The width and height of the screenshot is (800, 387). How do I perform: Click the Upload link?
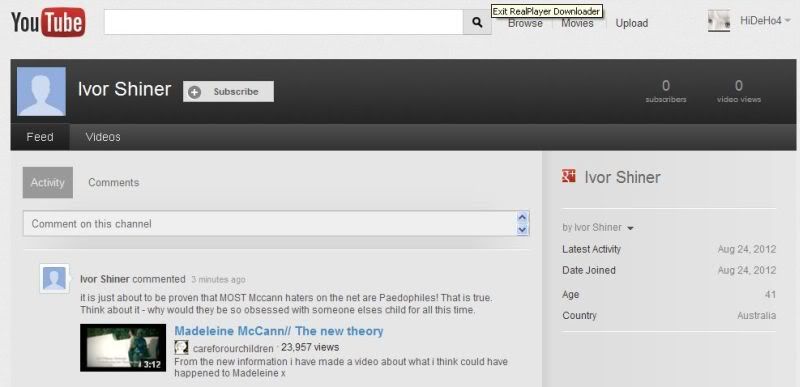pyautogui.click(x=632, y=23)
